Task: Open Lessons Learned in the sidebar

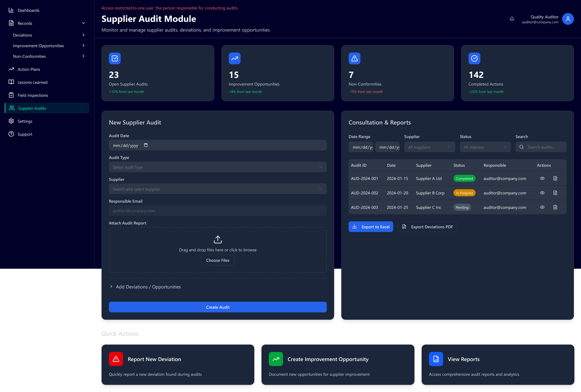Action: pyautogui.click(x=47, y=82)
